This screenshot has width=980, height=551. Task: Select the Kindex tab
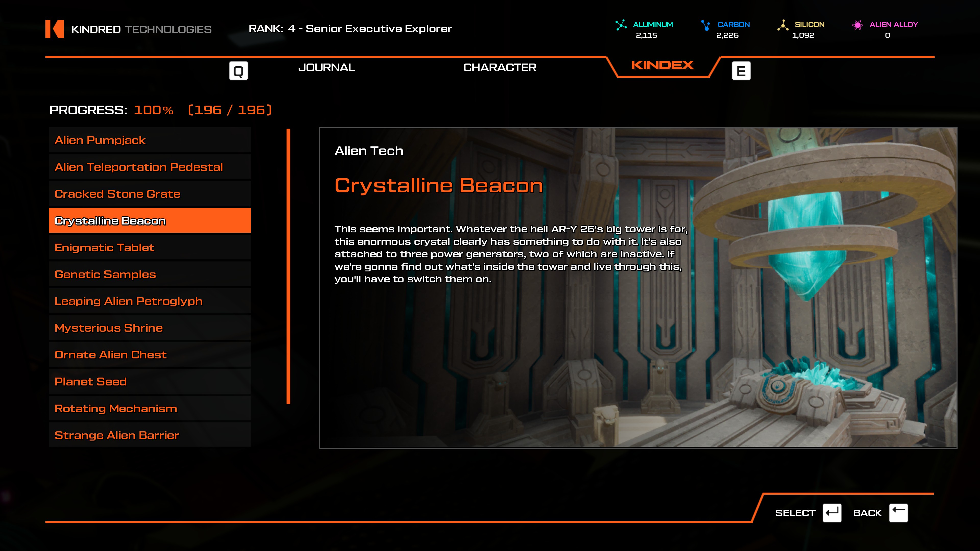(662, 65)
